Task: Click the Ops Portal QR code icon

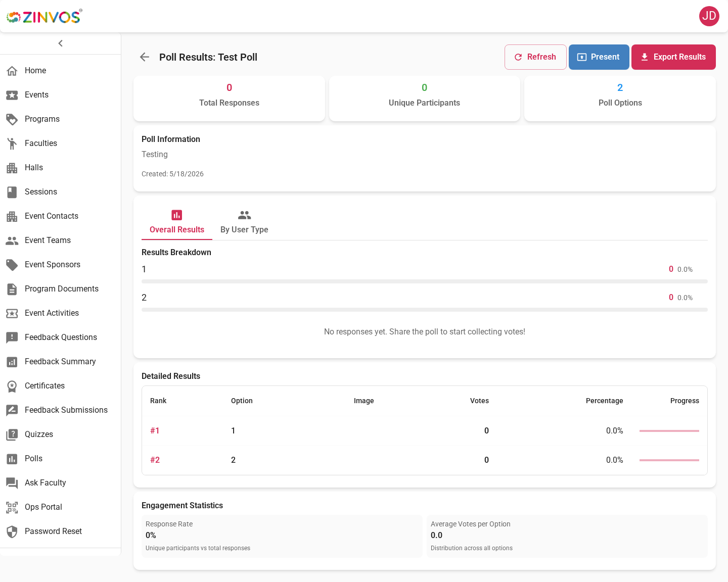Action: (x=12, y=507)
